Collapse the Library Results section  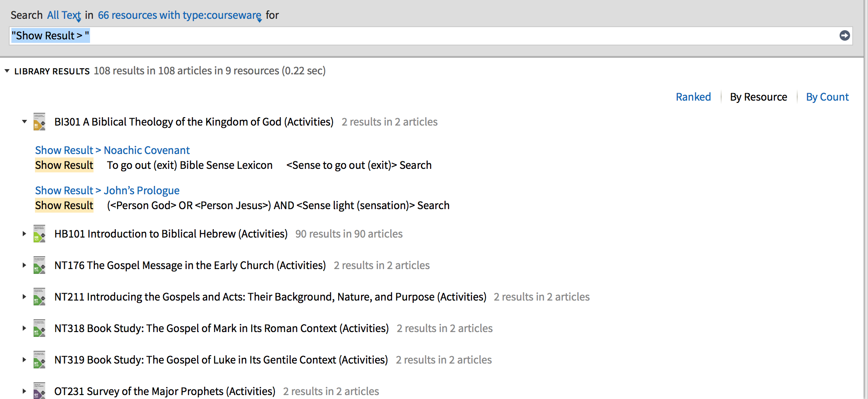7,71
